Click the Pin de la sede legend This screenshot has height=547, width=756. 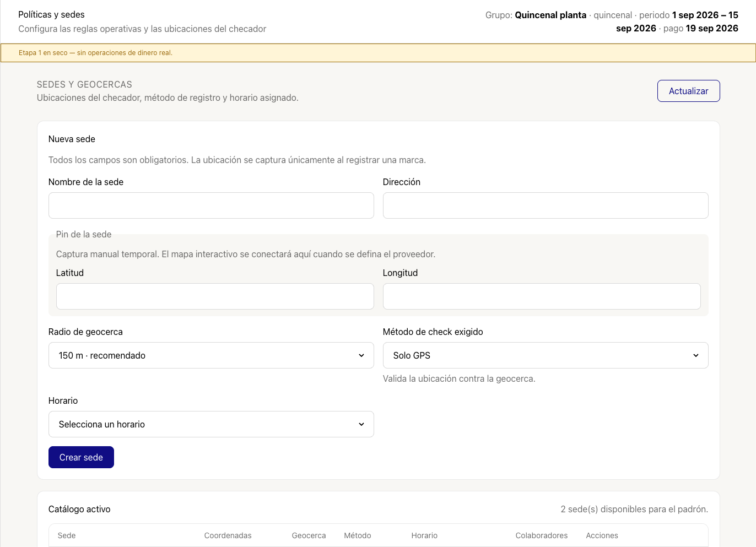tap(84, 234)
